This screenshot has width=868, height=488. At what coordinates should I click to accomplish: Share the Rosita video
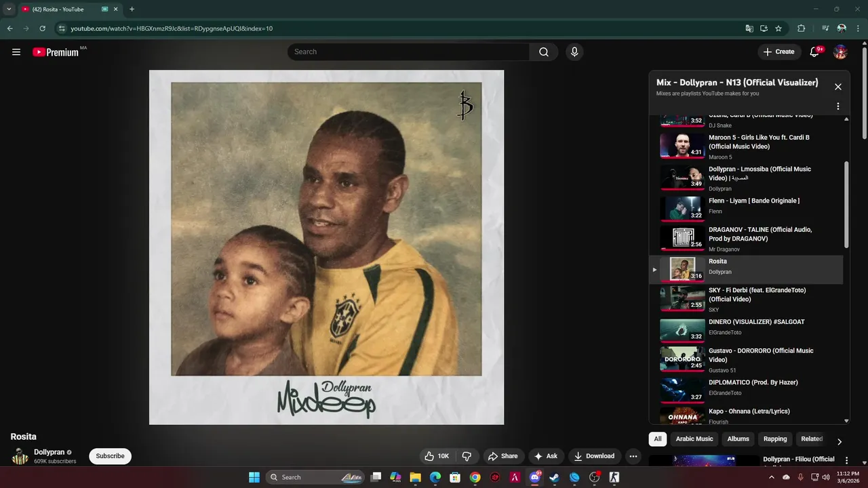(x=503, y=456)
